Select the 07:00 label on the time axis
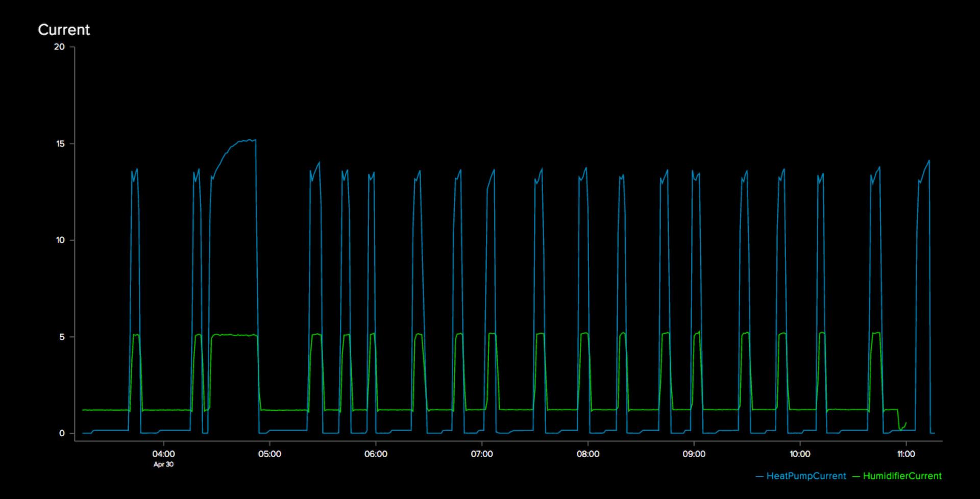The image size is (980, 499). (482, 453)
